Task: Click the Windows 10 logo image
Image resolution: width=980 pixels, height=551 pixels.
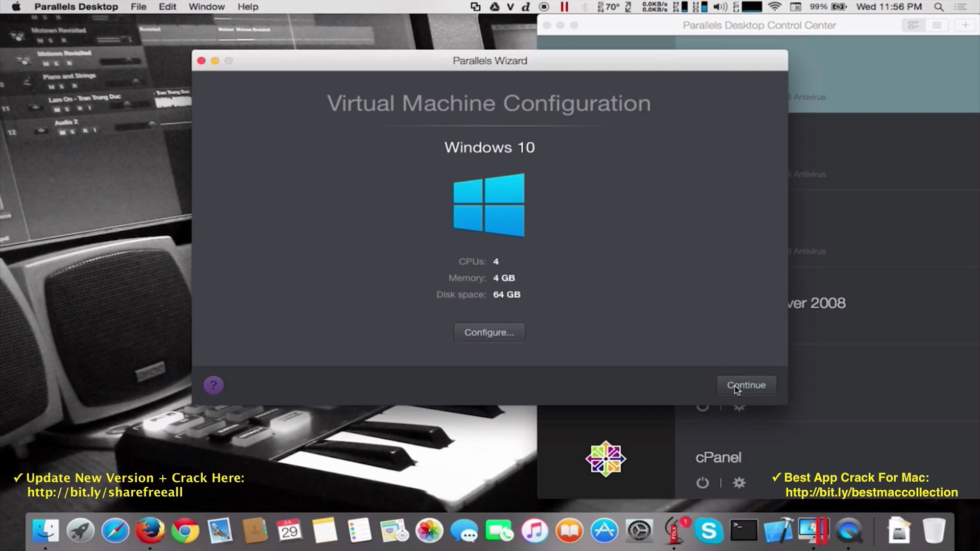Action: coord(489,205)
